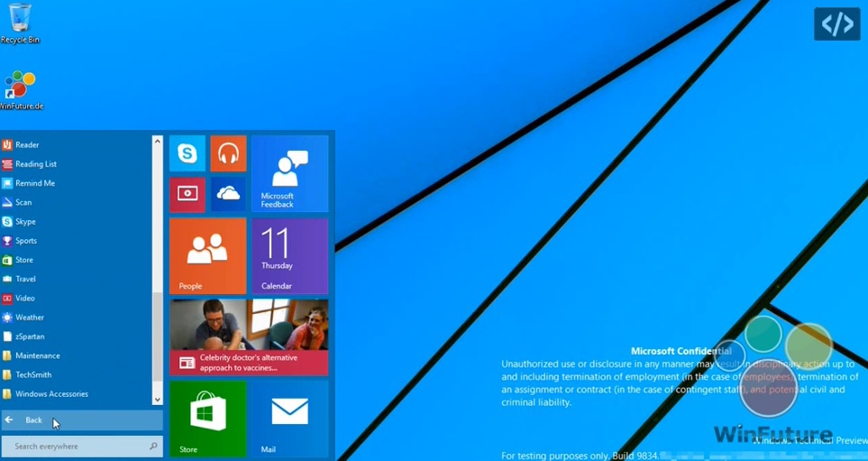Click the Reader app icon in list
This screenshot has height=461, width=868.
[6, 145]
